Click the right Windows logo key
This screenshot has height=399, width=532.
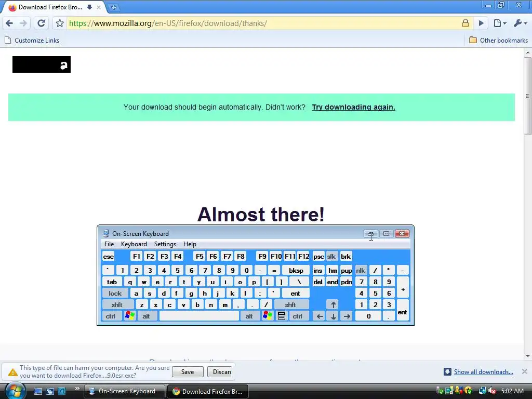click(x=268, y=316)
